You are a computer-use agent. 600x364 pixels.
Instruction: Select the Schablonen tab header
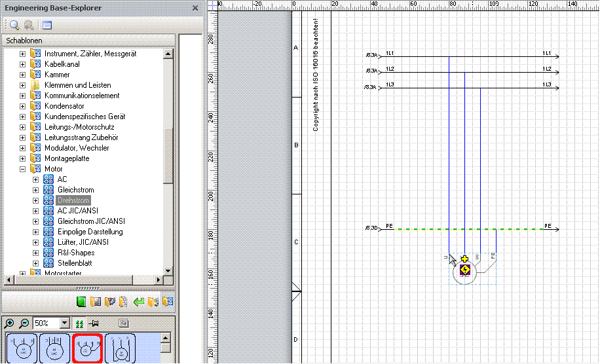[24, 41]
